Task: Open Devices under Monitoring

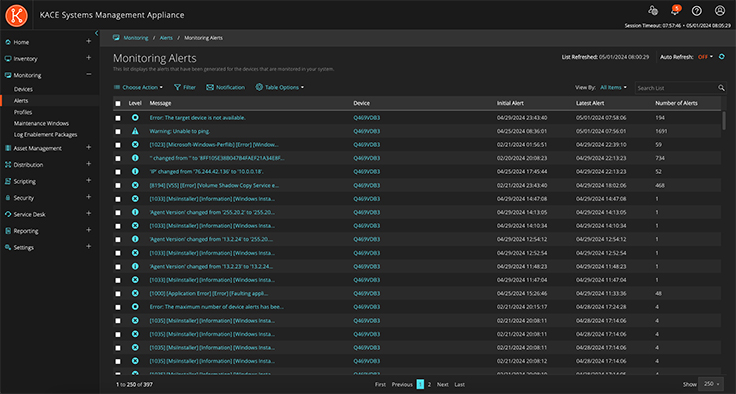Action: pyautogui.click(x=23, y=89)
